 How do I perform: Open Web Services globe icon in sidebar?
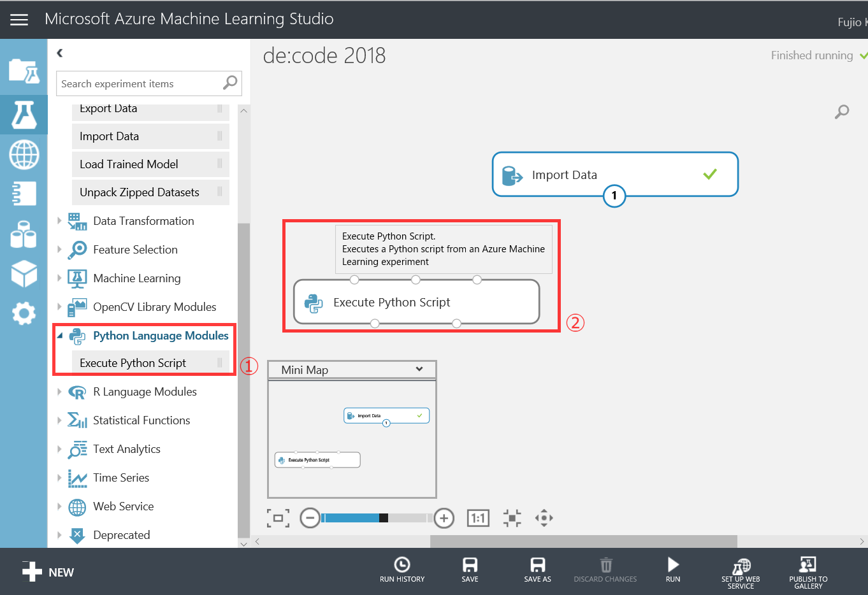click(x=24, y=154)
